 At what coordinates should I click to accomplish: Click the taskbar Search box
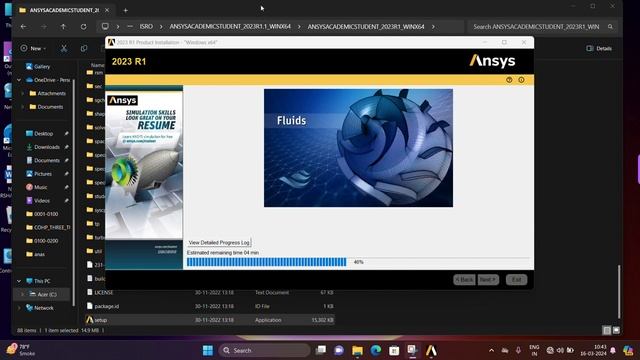264,350
